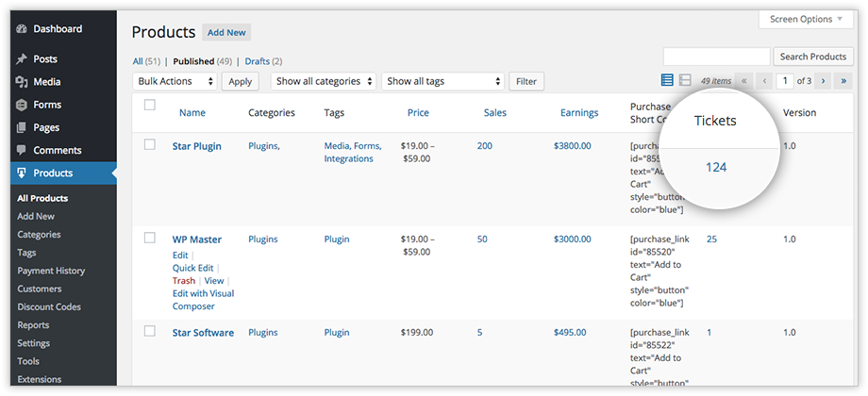Screen dimensions: 868x396
Task: Click the Forms icon in sidebar
Action: coord(21,105)
